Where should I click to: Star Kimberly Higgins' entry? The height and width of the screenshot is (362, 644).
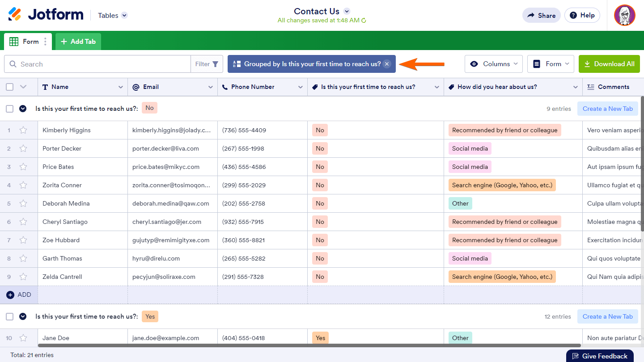point(23,130)
